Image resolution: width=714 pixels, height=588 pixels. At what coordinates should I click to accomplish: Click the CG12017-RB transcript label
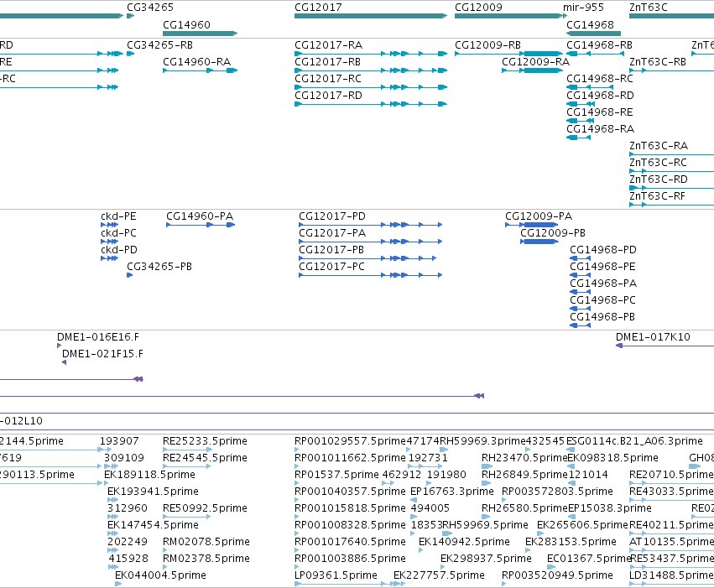tap(327, 62)
